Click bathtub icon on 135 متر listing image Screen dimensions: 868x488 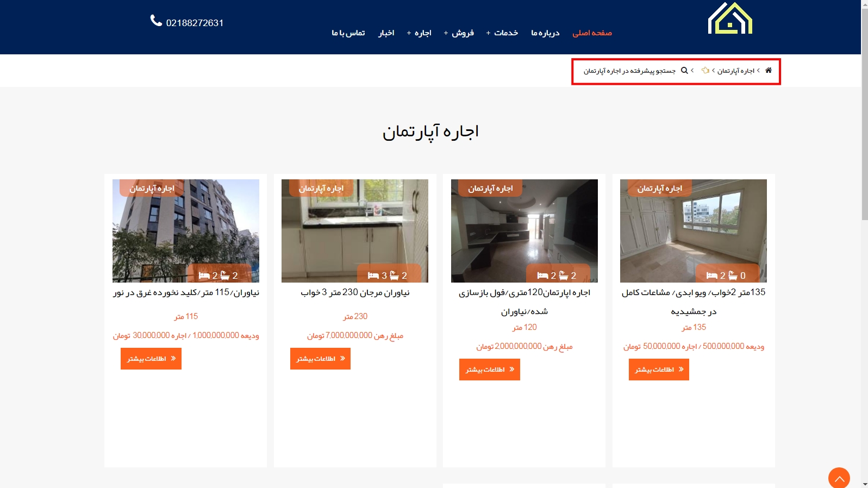coord(733,276)
